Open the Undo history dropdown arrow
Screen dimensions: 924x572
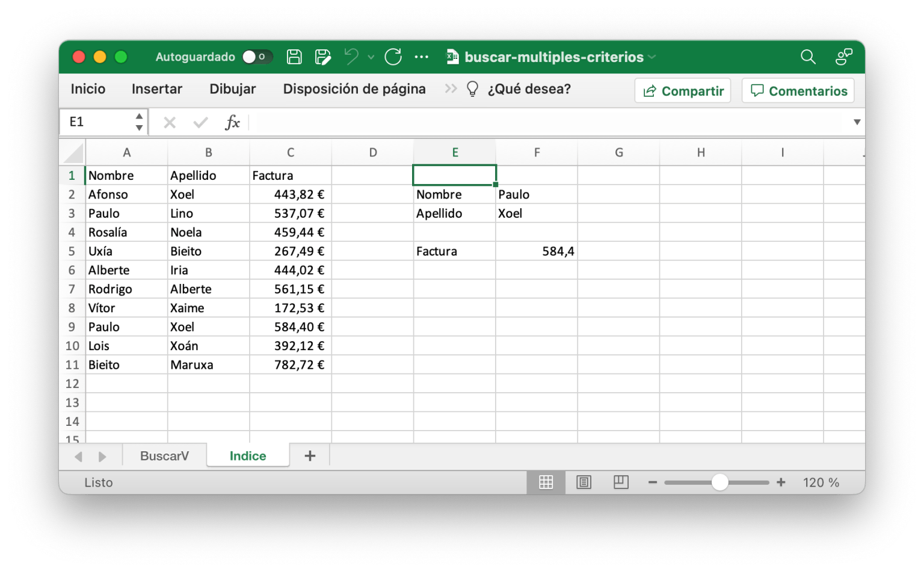[x=371, y=58]
